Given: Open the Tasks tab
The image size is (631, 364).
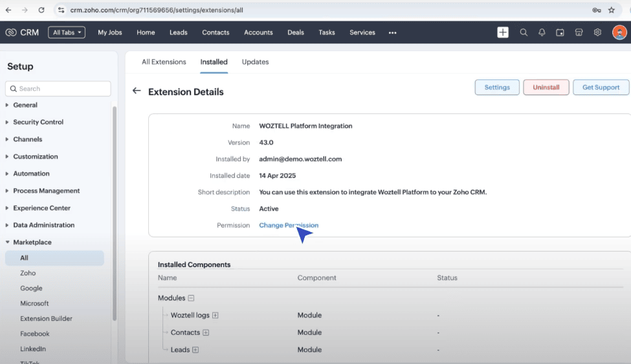Looking at the screenshot, I should [327, 32].
